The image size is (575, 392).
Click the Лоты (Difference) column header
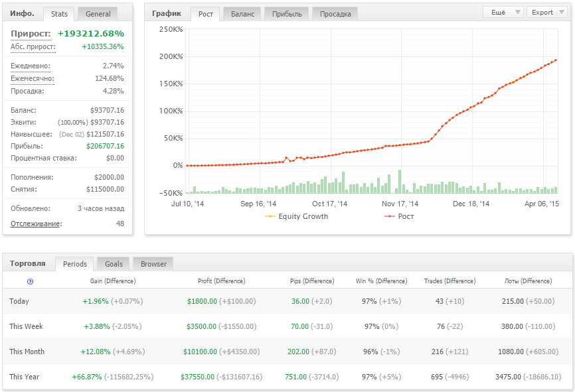[x=528, y=281]
